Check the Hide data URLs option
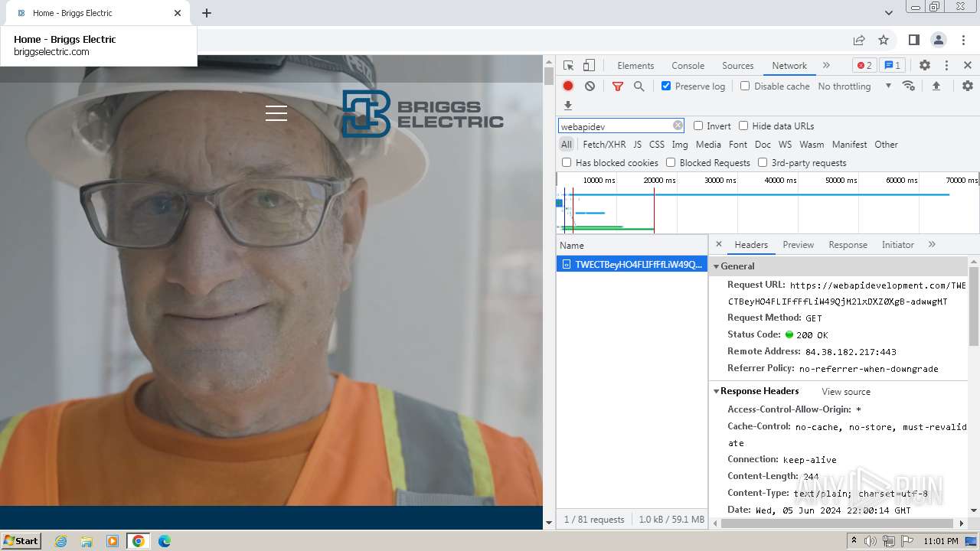The image size is (980, 551). (x=743, y=126)
